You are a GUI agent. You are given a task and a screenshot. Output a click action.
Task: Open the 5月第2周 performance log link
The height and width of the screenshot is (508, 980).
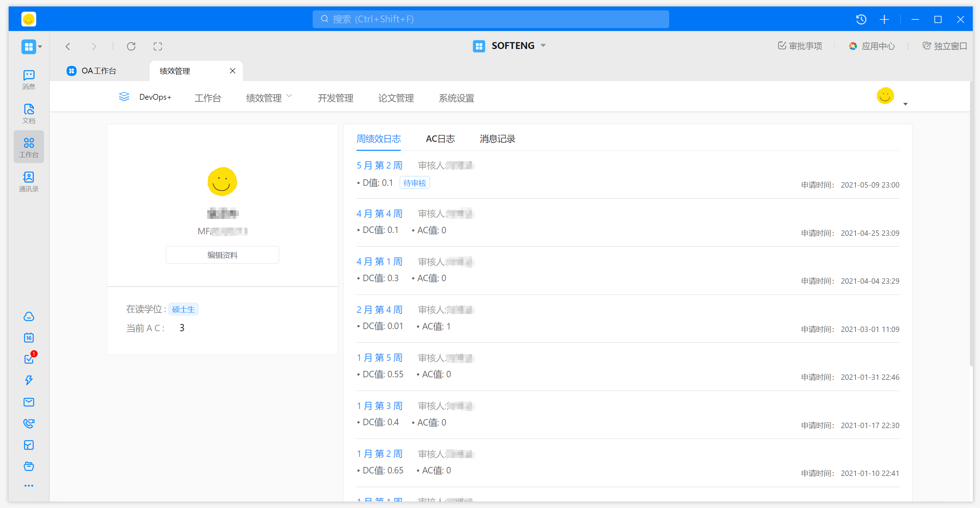coord(379,165)
